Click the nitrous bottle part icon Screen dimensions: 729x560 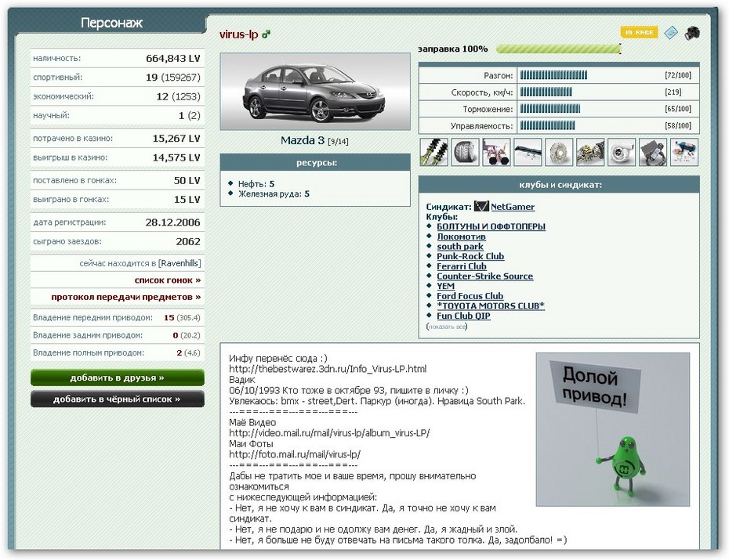[x=684, y=152]
